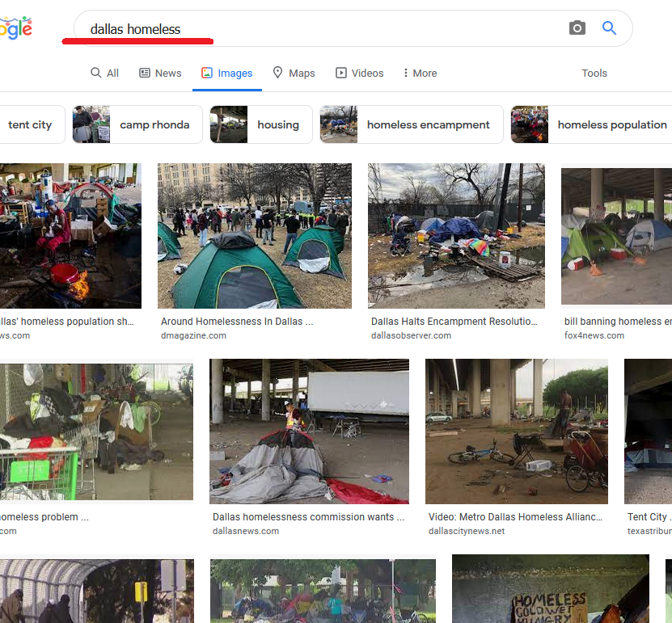672x623 pixels.
Task: Click the Google logo
Action: coord(16,28)
